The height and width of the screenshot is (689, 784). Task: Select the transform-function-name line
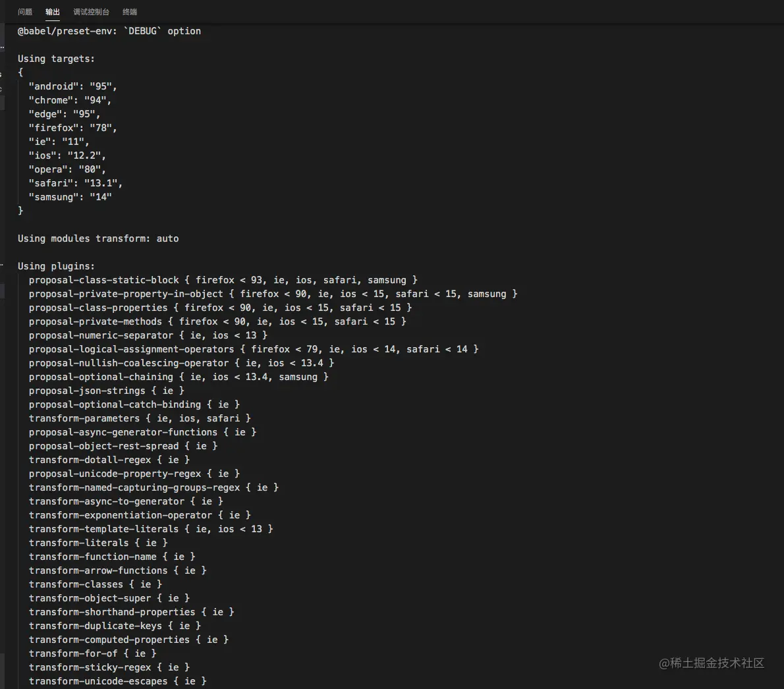(x=112, y=557)
